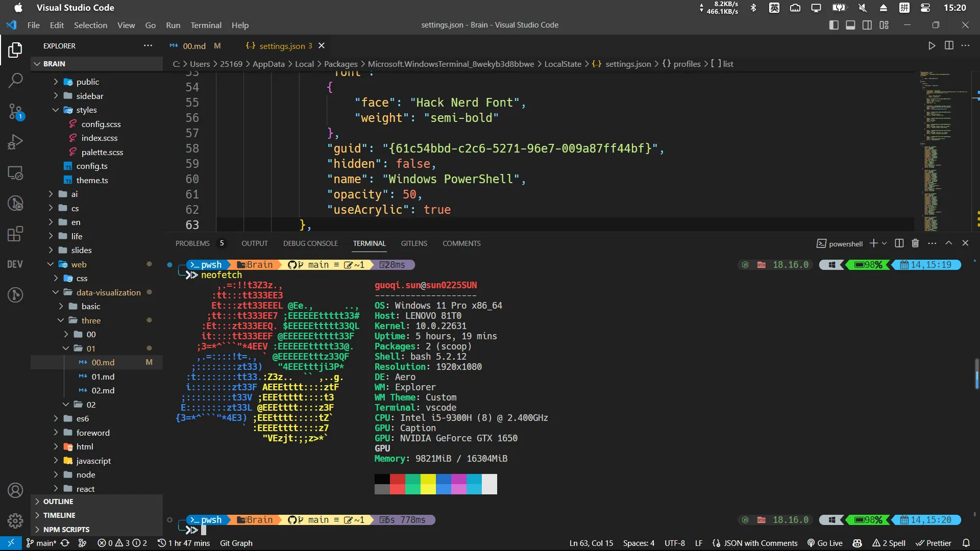980x551 pixels.
Task: Expand the public folder
Action: pos(97,82)
